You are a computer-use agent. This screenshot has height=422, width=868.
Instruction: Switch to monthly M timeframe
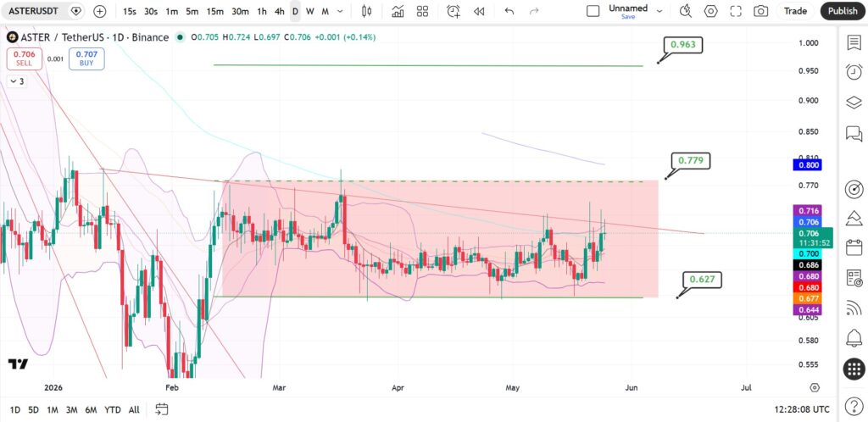(x=325, y=11)
